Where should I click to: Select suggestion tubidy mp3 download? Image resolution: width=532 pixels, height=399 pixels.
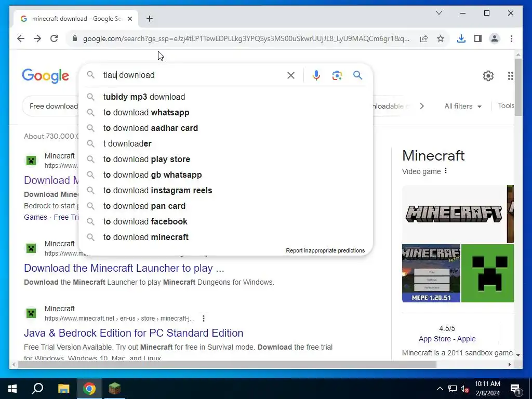coord(225,97)
